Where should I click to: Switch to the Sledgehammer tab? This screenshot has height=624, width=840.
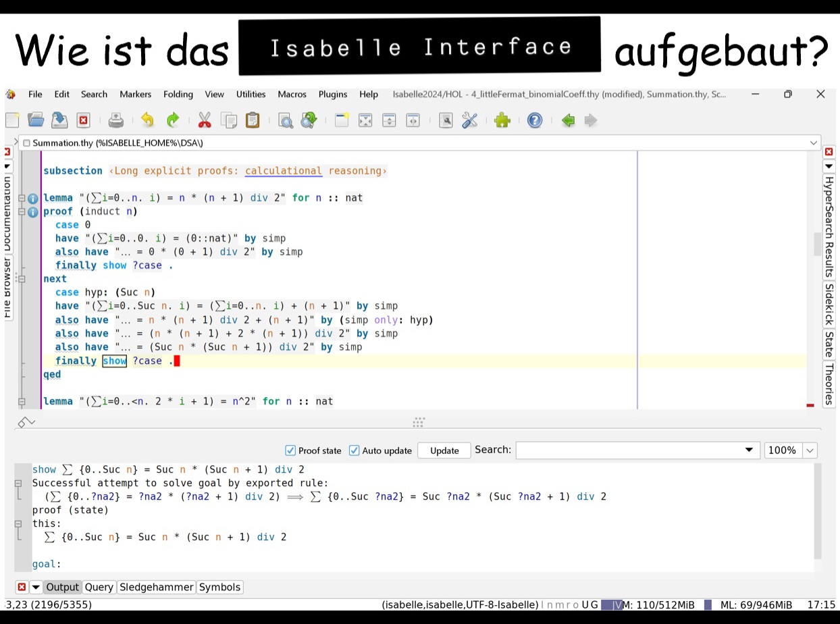[x=157, y=588]
